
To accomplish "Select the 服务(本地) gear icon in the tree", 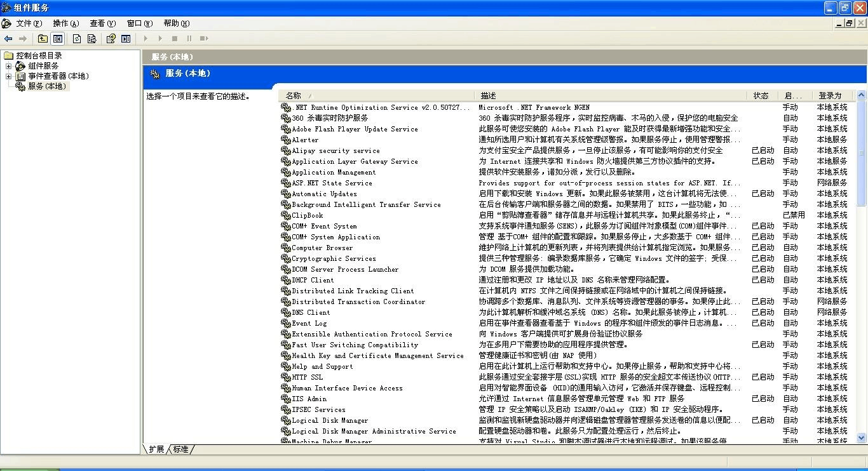I will [20, 86].
